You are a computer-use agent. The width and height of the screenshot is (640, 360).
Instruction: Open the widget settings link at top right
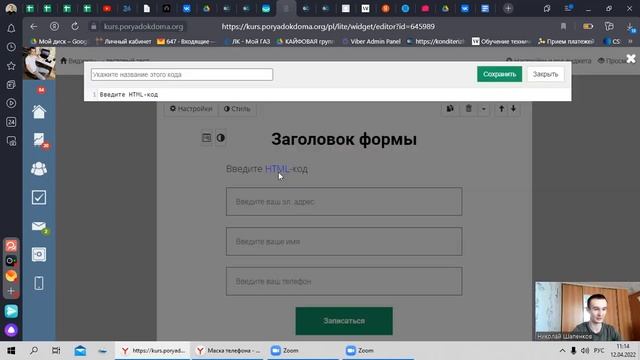click(549, 61)
